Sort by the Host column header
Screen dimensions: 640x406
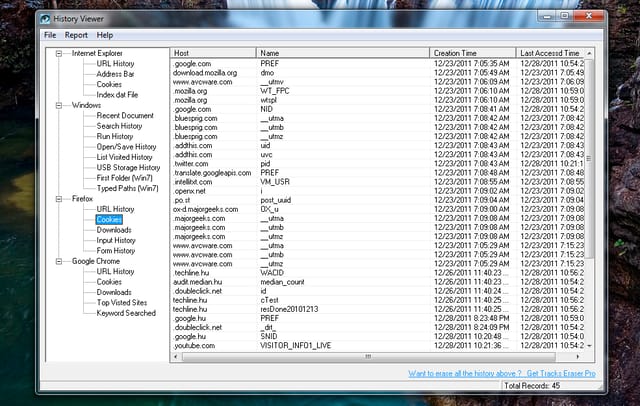[213, 53]
